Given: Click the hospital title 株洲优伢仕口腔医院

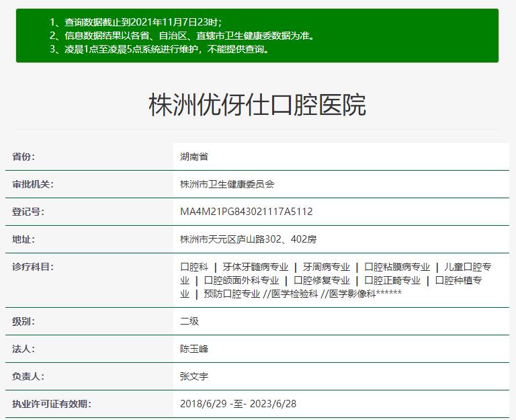Looking at the screenshot, I should [x=257, y=105].
